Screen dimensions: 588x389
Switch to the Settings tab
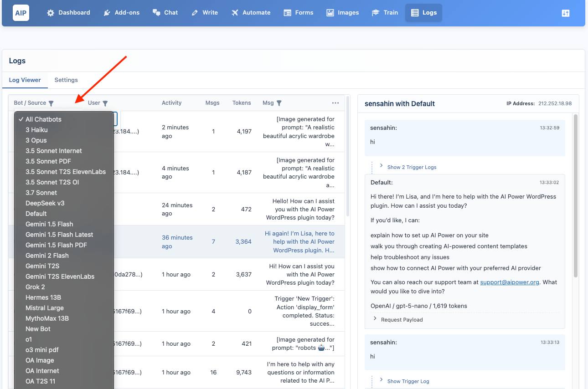pyautogui.click(x=66, y=80)
